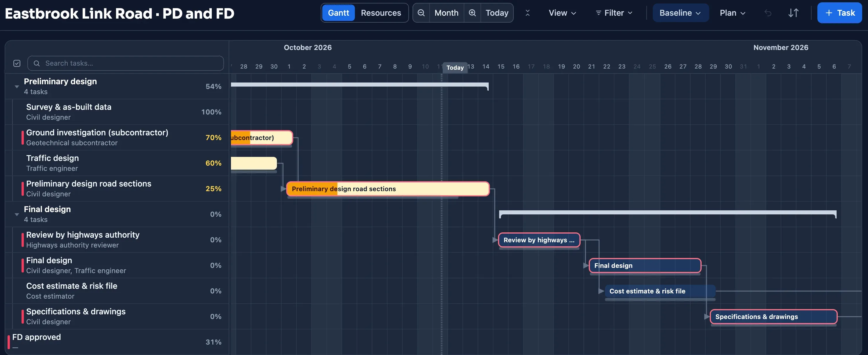Collapse the Final design group
The image size is (868, 355).
click(17, 215)
